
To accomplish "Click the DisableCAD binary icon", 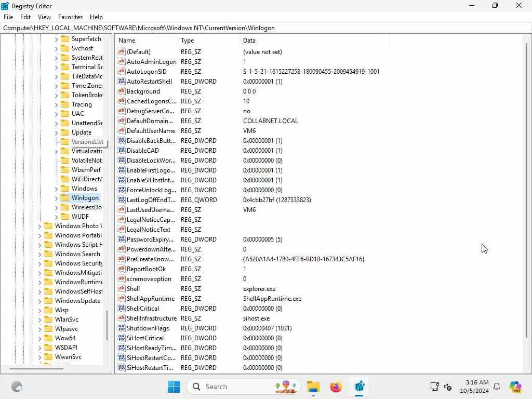I will click(122, 150).
